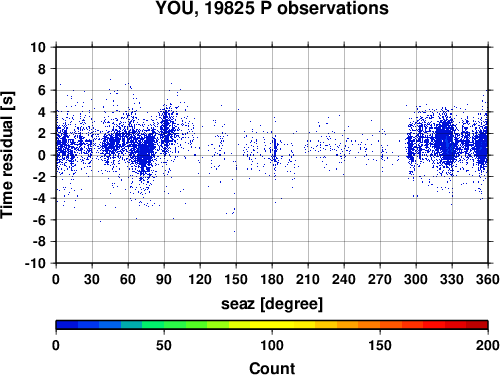Viewport: 500px width, 375px height.
Task: Click the dark red end of the colorbar
Action: pyautogui.click(x=477, y=325)
